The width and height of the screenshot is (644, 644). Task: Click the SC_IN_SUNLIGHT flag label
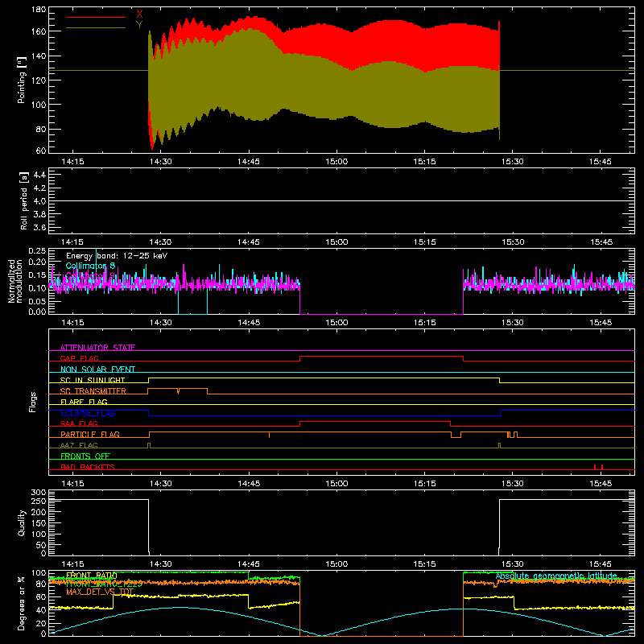93,380
